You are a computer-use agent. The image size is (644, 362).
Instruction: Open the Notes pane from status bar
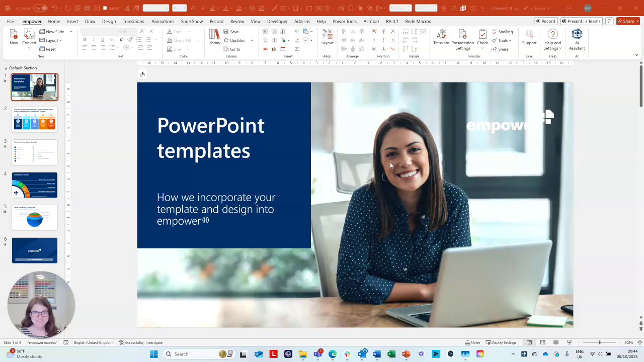pyautogui.click(x=472, y=342)
